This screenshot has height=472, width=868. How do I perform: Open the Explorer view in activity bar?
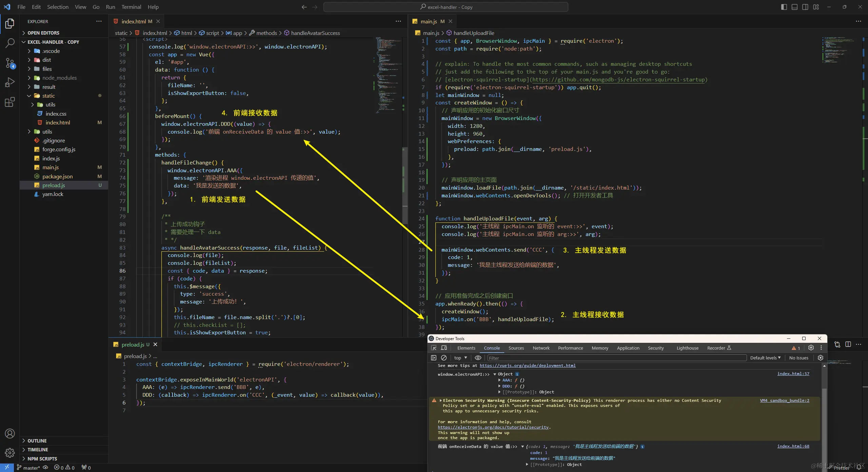pos(10,23)
